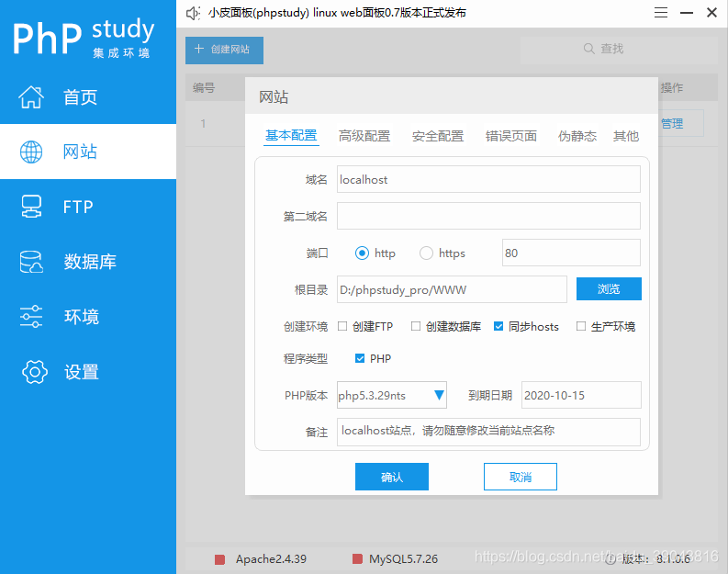Screen dimensions: 728x574
Task: Click the Apache2.4.39 status text
Action: point(271,558)
